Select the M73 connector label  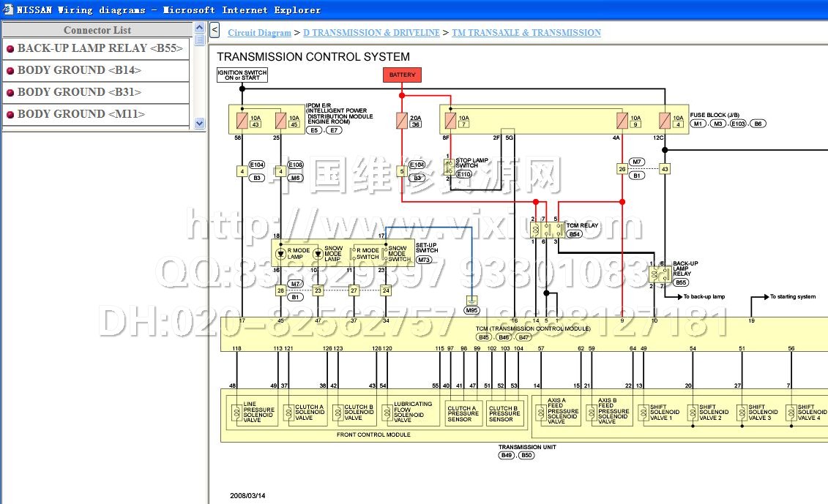[x=423, y=260]
